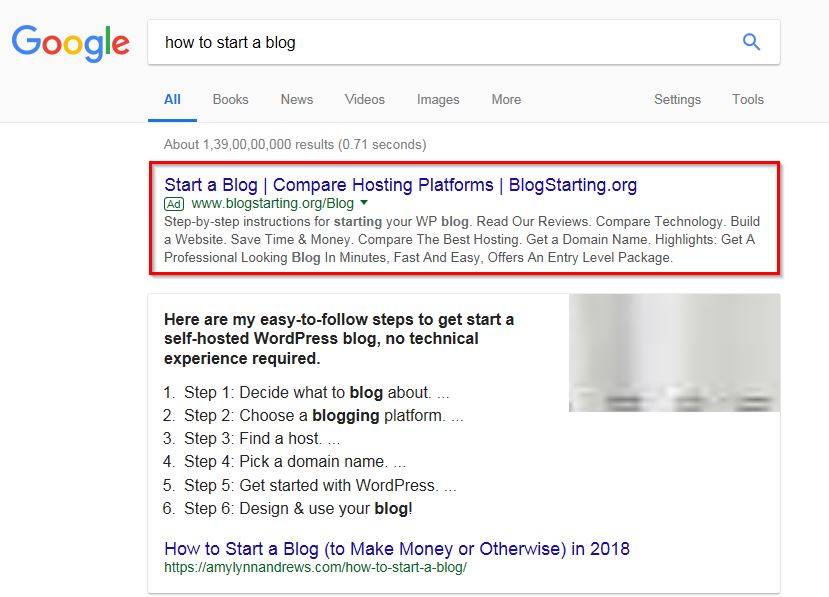Image resolution: width=829 pixels, height=597 pixels.
Task: Click the green Ad badge label
Action: (174, 204)
